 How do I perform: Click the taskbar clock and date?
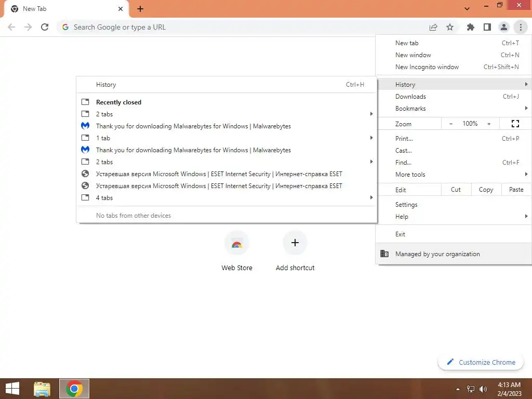coord(509,389)
